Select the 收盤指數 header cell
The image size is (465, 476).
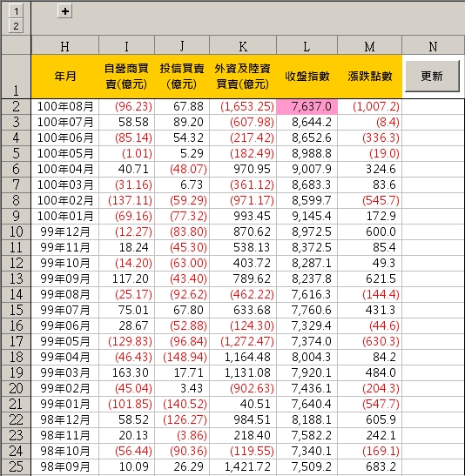coord(307,77)
